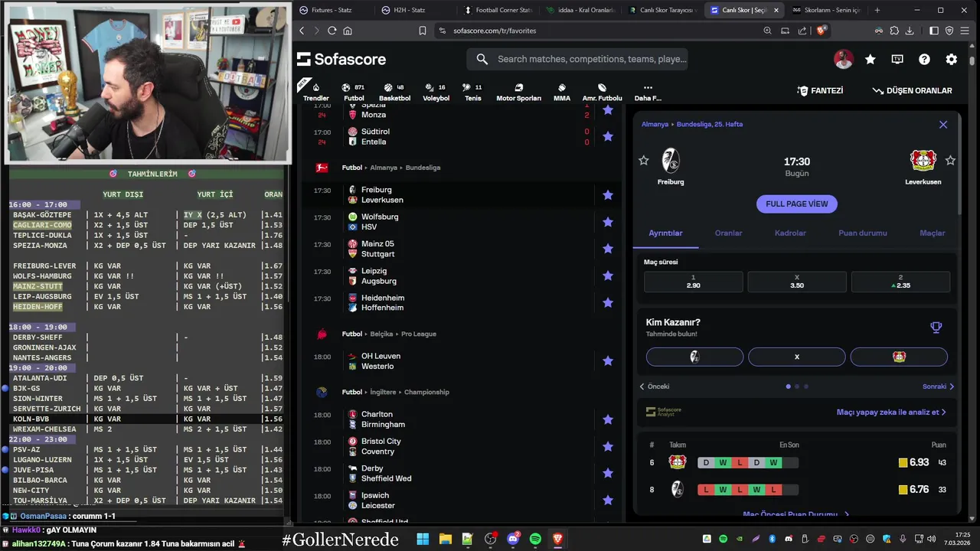Open the browser extensions puzzle icon
Screen dimensions: 980x551
894,31
